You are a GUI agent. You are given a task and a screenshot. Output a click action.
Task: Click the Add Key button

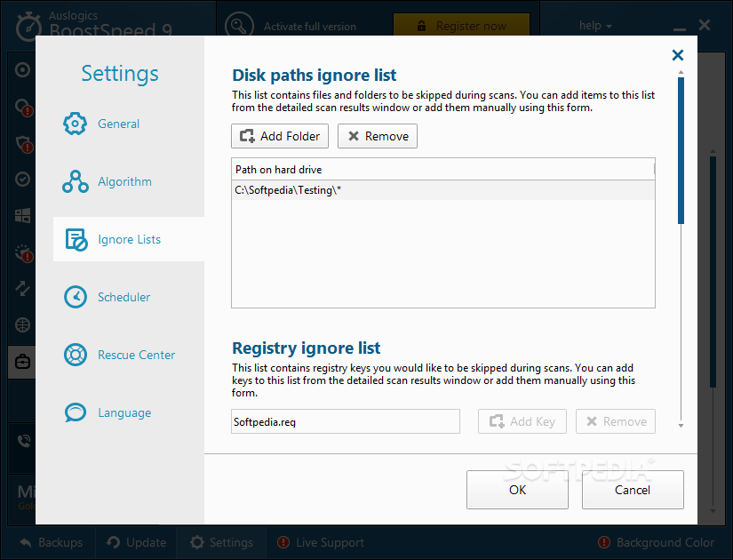point(522,421)
